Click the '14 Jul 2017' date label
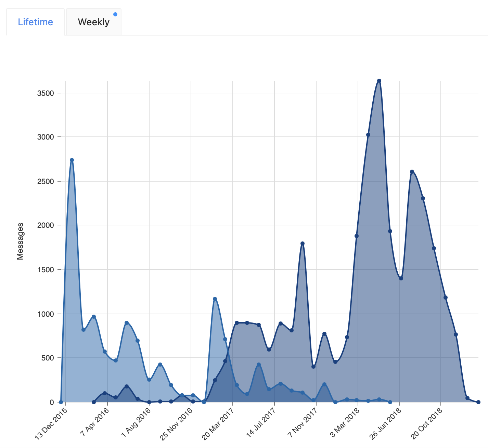Image resolution: width=488 pixels, height=448 pixels. (x=261, y=422)
